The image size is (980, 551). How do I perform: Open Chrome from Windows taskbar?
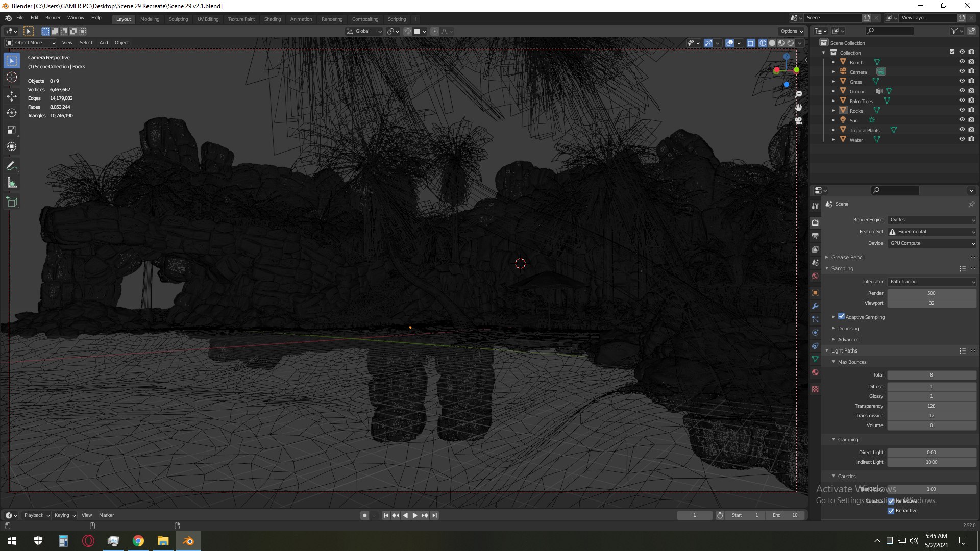[x=138, y=541]
